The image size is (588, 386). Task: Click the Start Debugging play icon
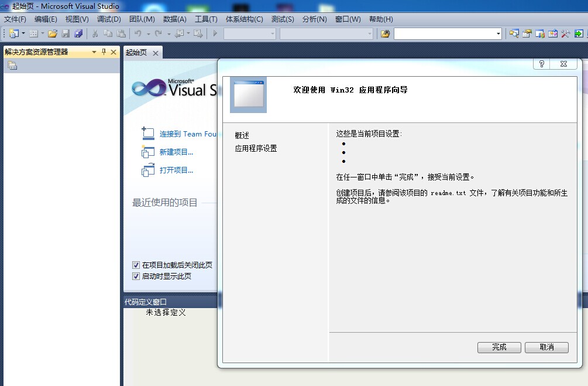pos(215,33)
